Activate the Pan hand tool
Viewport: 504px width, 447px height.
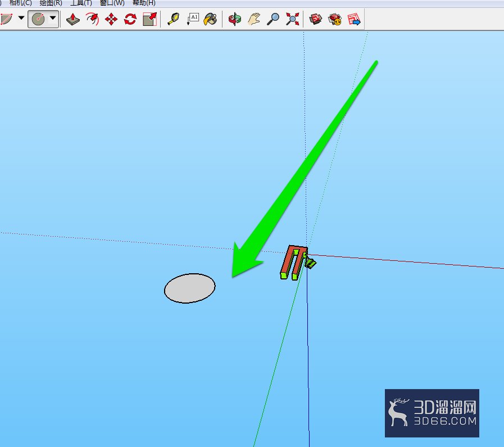click(x=254, y=19)
